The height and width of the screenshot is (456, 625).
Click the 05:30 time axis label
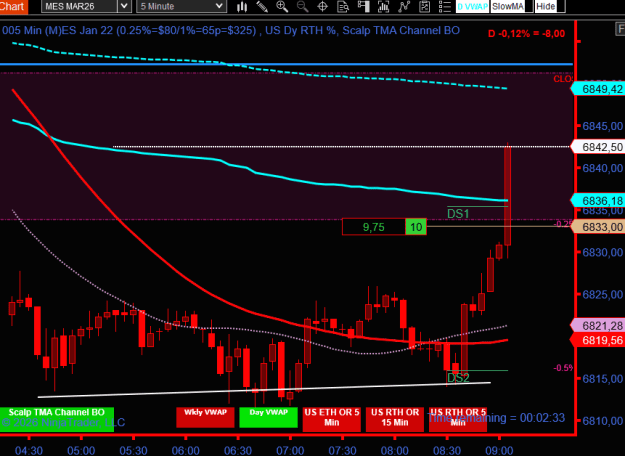click(133, 451)
